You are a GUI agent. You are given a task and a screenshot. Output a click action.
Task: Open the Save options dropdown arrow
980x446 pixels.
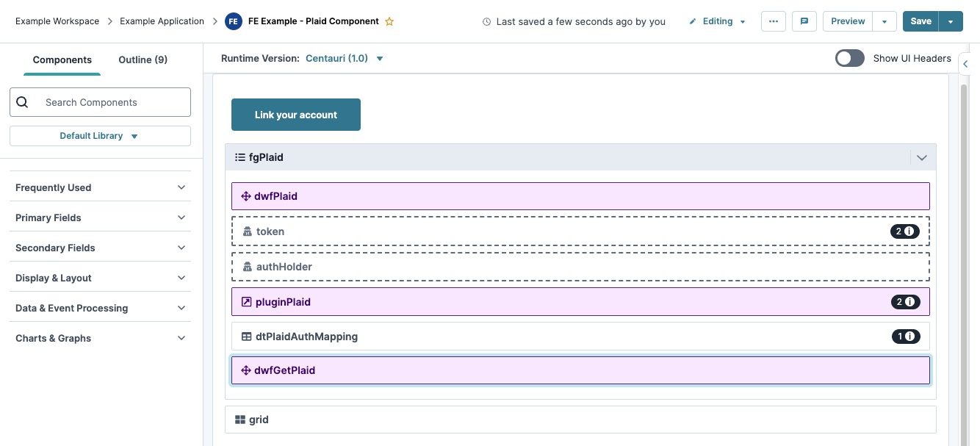[951, 21]
